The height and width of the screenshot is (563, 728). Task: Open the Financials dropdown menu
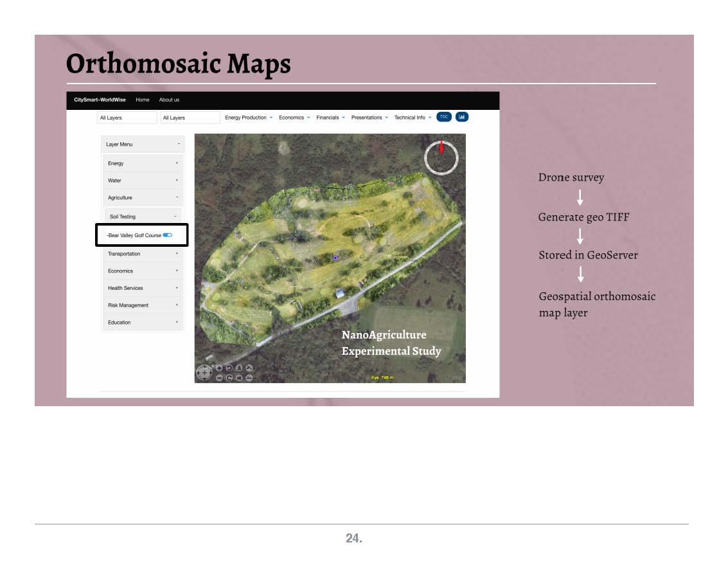coord(330,118)
